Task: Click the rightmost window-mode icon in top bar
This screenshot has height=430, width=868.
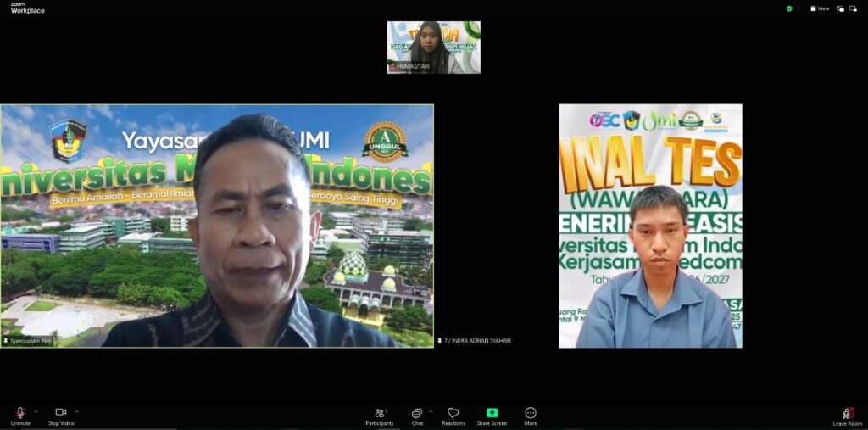Action: click(854, 8)
